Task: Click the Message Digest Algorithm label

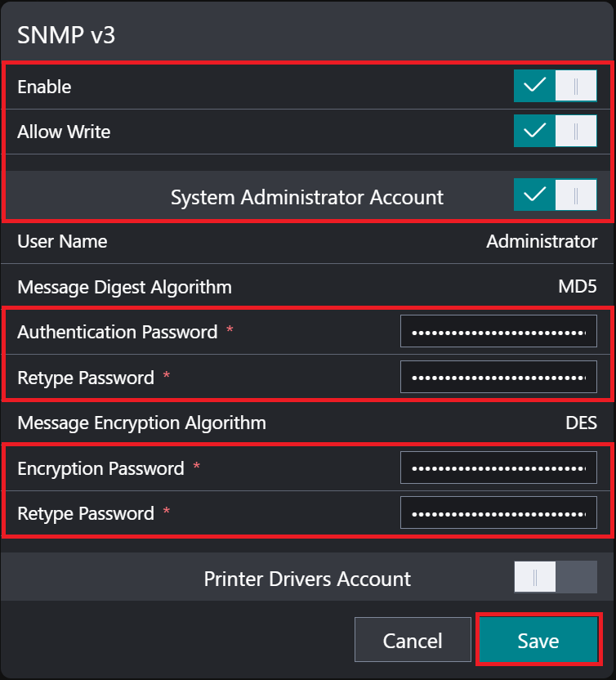Action: [124, 287]
